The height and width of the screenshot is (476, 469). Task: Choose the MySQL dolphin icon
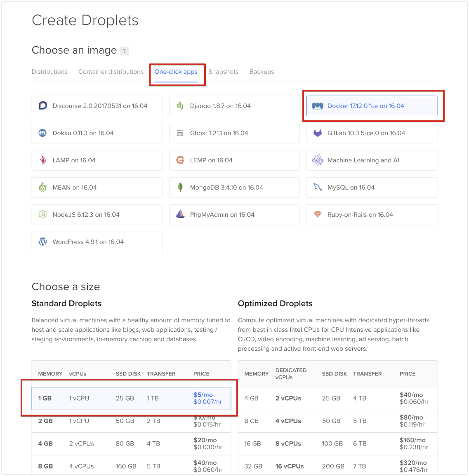point(318,187)
